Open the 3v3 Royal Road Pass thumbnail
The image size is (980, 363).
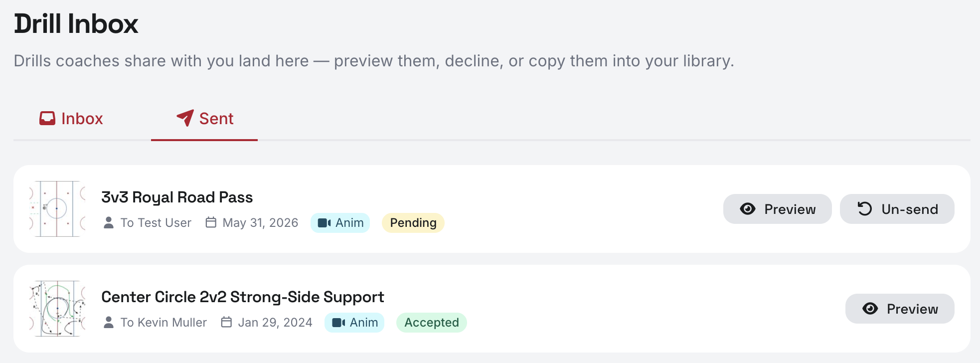[57, 209]
